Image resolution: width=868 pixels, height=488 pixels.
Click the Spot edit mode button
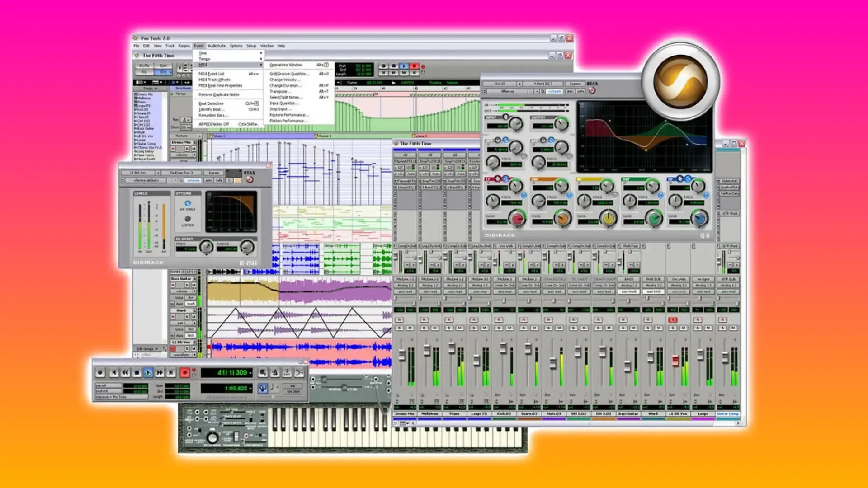point(165,66)
